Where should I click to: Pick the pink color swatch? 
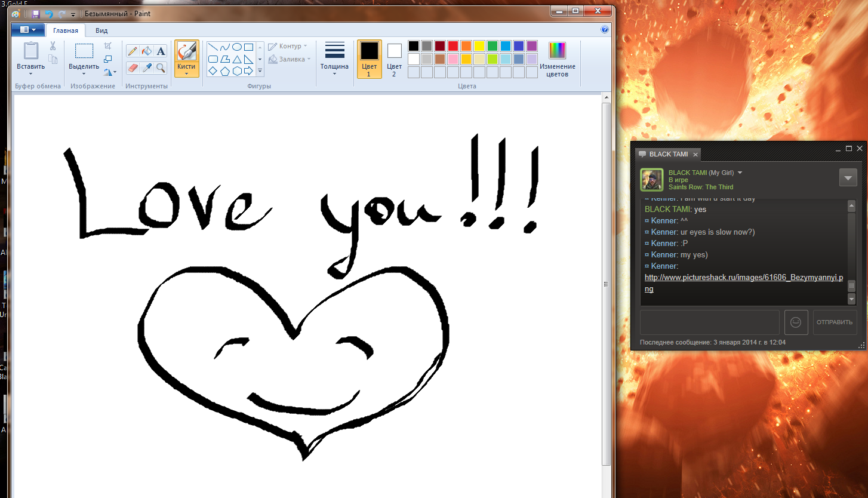pos(453,59)
